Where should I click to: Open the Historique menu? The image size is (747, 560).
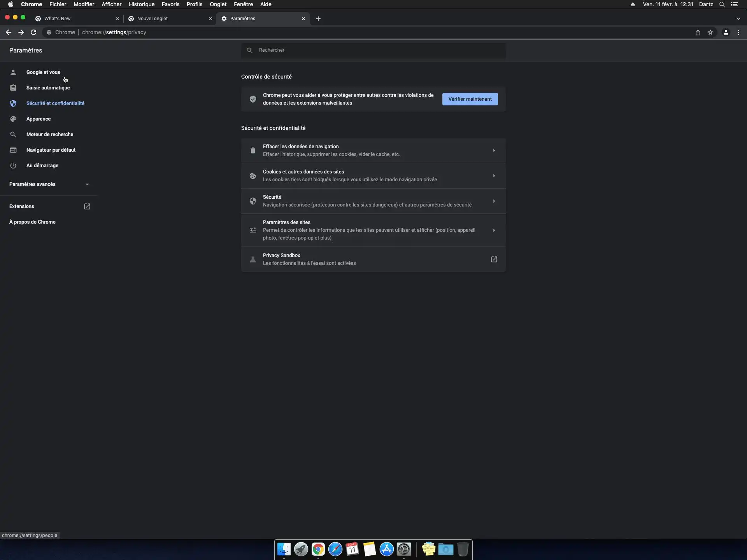pyautogui.click(x=142, y=4)
